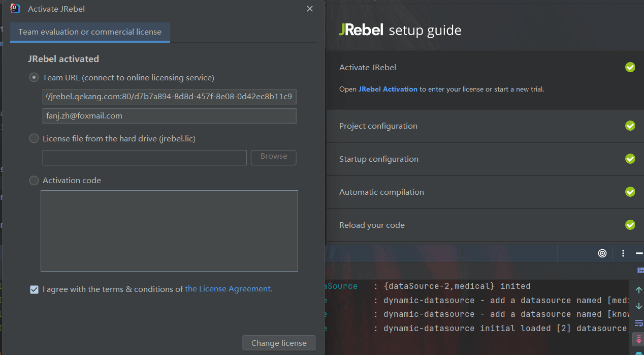
Task: Expand the Automatic compilation step
Action: pos(485,192)
